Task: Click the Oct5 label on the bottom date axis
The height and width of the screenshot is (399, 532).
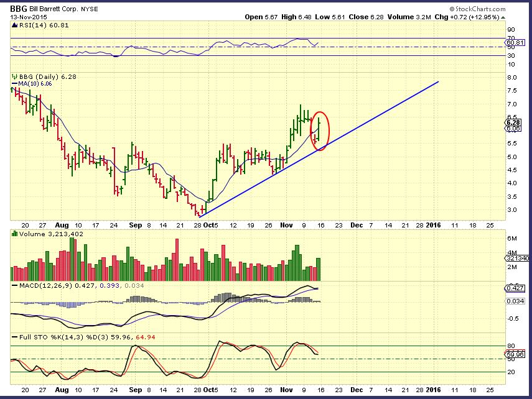Action: 210,390
